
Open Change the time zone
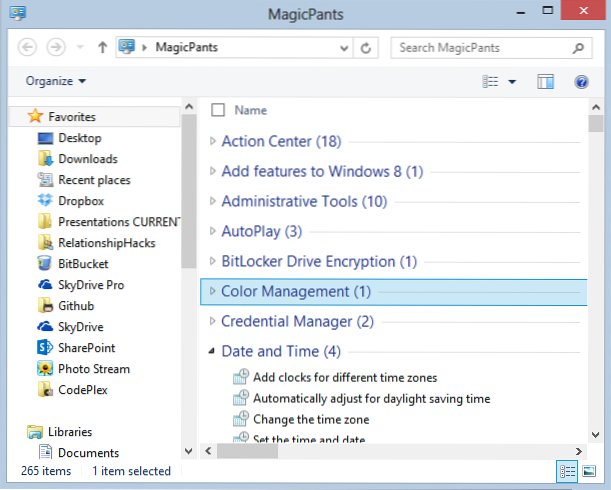coord(308,419)
